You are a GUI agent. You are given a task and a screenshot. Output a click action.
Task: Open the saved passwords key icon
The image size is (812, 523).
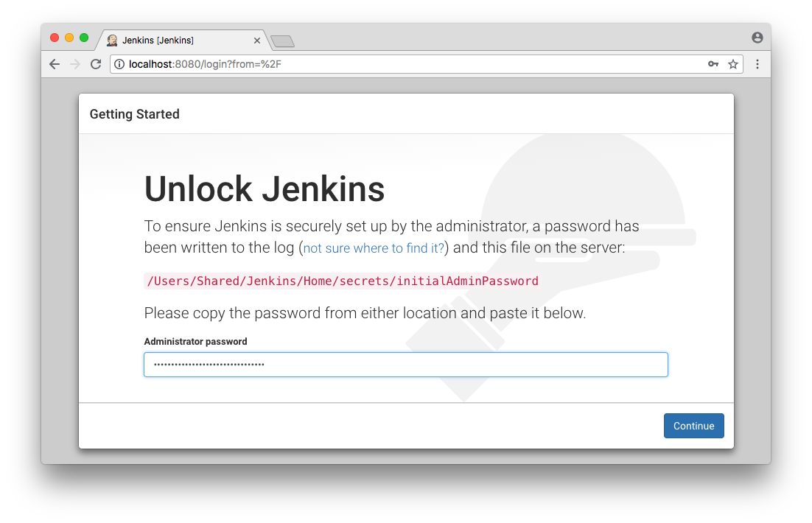point(713,64)
